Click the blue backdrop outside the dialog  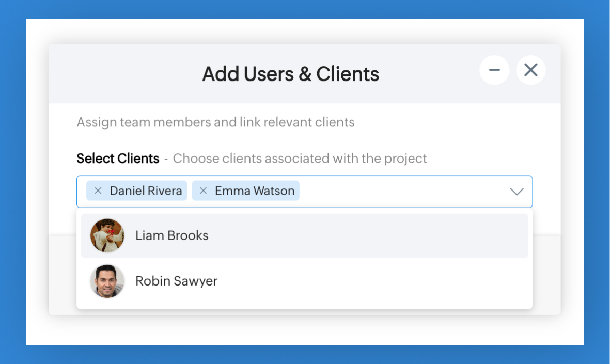13,181
